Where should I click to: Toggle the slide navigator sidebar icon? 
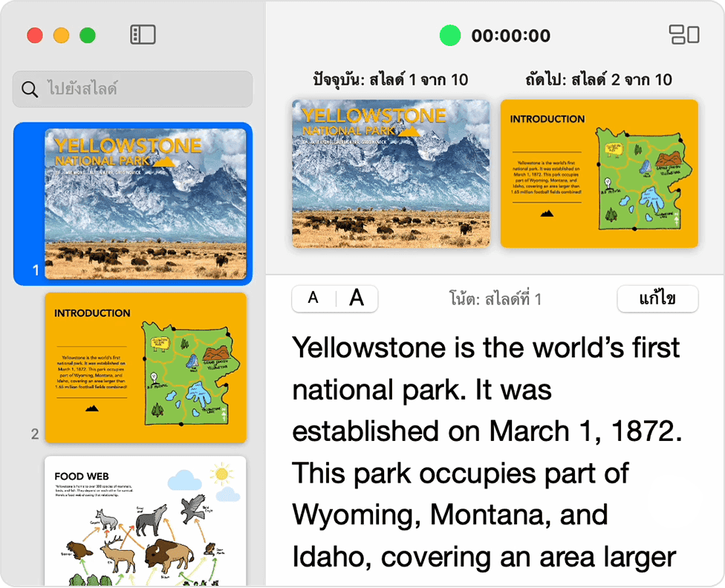143,34
